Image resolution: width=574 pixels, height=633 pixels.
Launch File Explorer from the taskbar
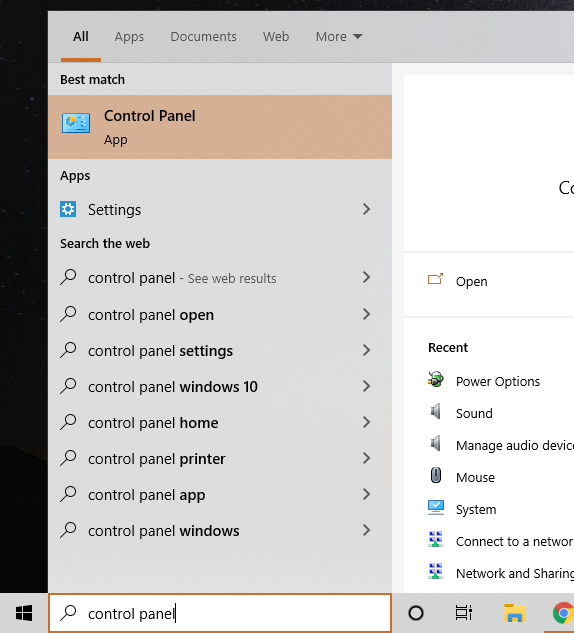[x=514, y=613]
